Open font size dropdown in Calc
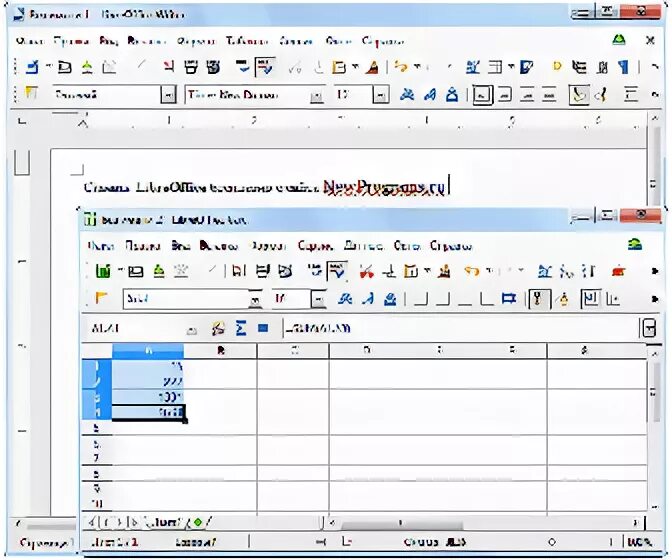This screenshot has width=672, height=560. click(318, 299)
